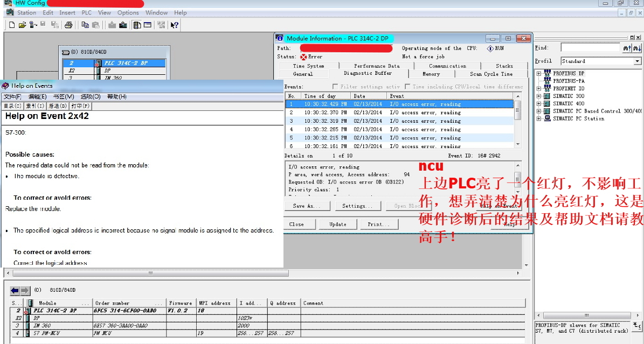Click the catalog description toggle icon
The width and height of the screenshot is (644, 344).
tap(636, 326)
